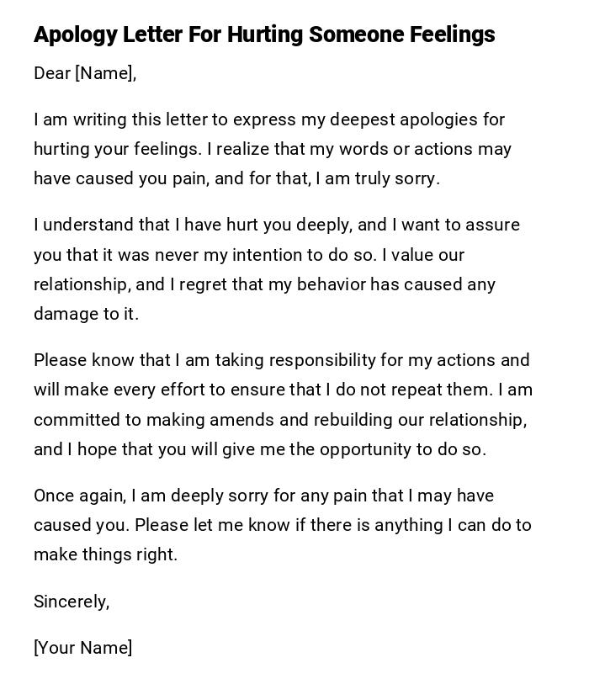The width and height of the screenshot is (589, 700).
Task: Click the [Your Name] signature placeholder
Action: click(82, 648)
